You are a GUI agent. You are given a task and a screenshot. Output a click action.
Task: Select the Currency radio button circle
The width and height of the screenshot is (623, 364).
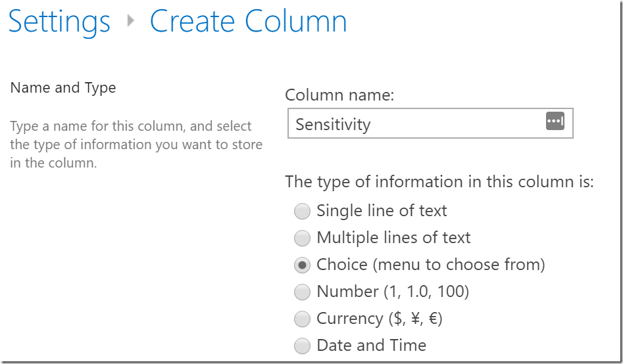302,319
